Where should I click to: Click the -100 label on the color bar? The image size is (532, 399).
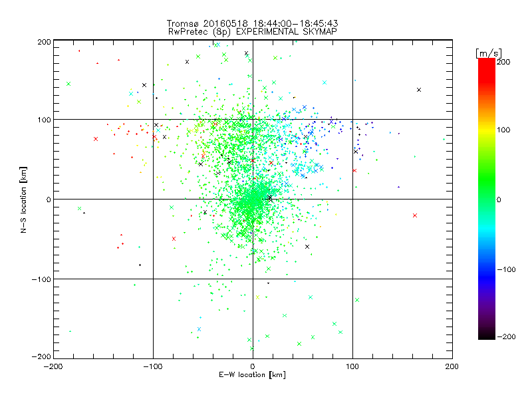[x=506, y=269]
